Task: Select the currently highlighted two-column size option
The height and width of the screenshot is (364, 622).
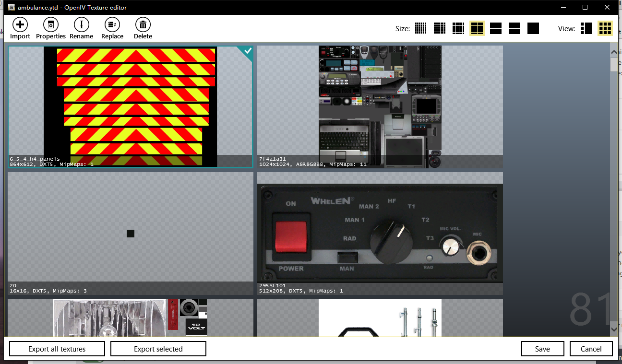Action: [x=477, y=28]
